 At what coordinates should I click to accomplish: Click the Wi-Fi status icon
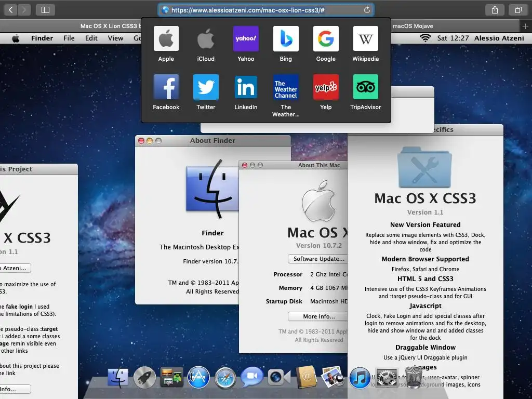(x=425, y=38)
